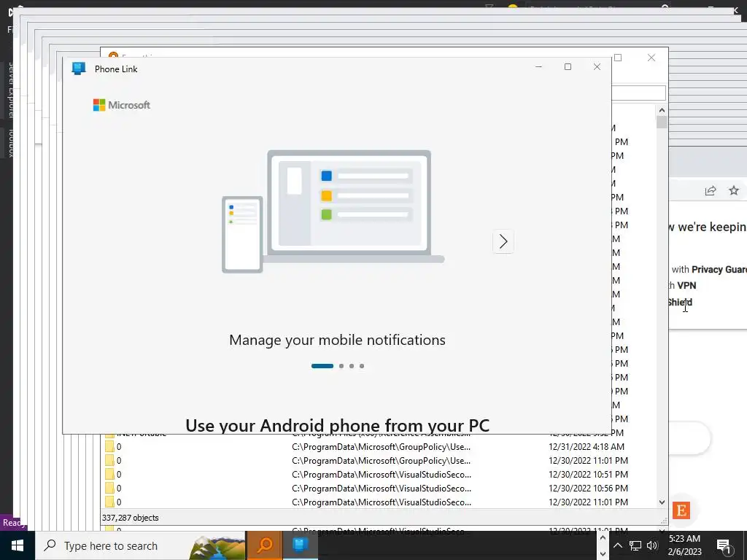The width and height of the screenshot is (747, 560).
Task: Close the Phone Link window
Action: click(x=597, y=66)
